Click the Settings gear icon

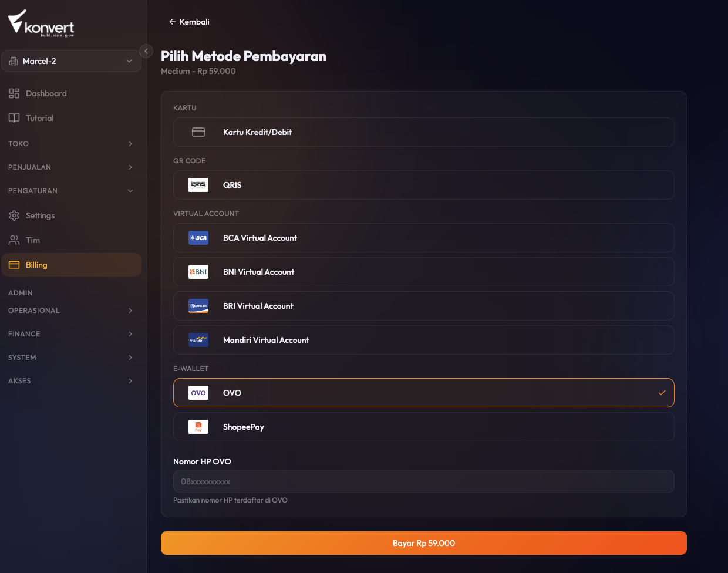[x=14, y=215]
